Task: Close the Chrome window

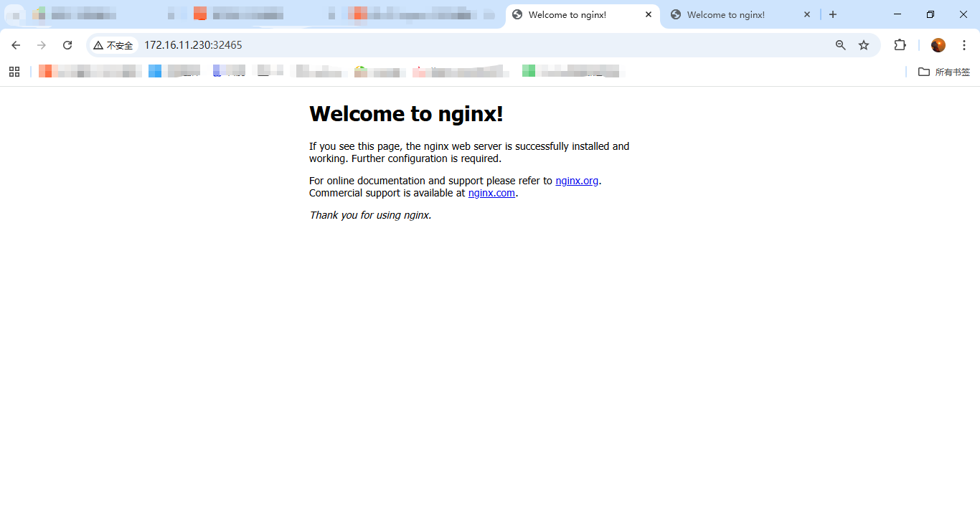Action: click(x=963, y=14)
